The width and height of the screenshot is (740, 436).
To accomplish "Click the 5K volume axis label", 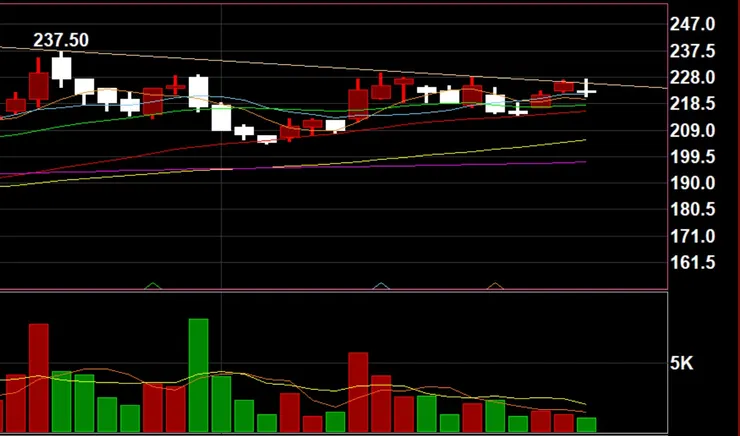I will coord(682,363).
